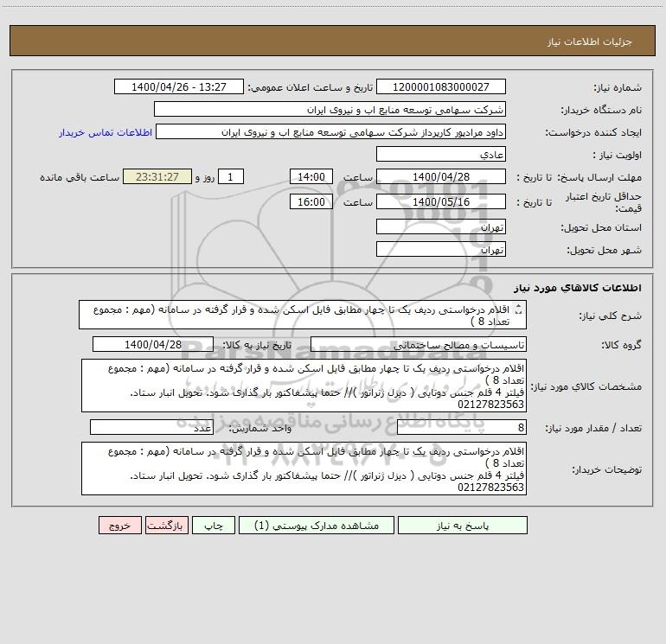Click the مشخصات کالای مورد نیاز text area
The height and width of the screenshot is (644, 666).
tap(304, 386)
